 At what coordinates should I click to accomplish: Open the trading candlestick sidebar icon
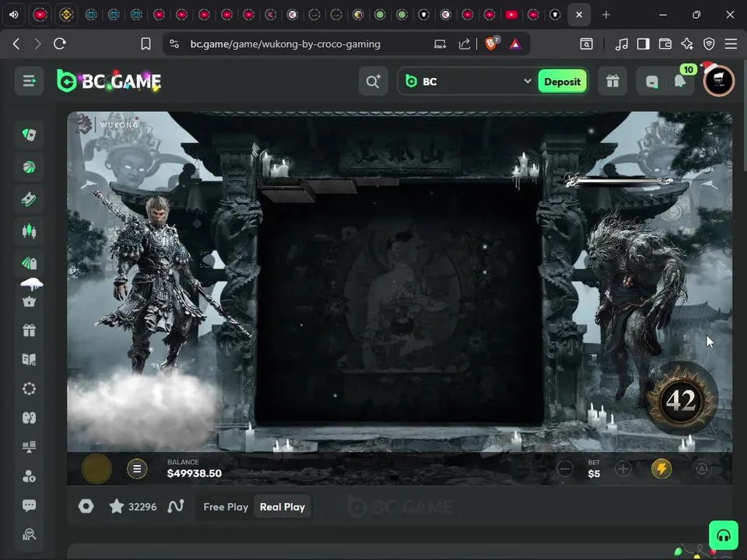click(x=29, y=231)
